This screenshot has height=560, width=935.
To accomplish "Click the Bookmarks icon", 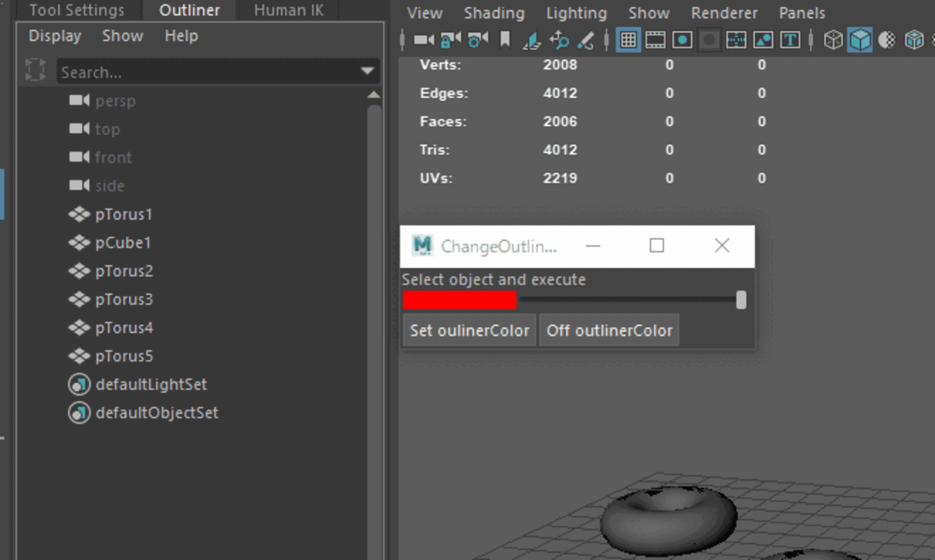I will pyautogui.click(x=505, y=40).
